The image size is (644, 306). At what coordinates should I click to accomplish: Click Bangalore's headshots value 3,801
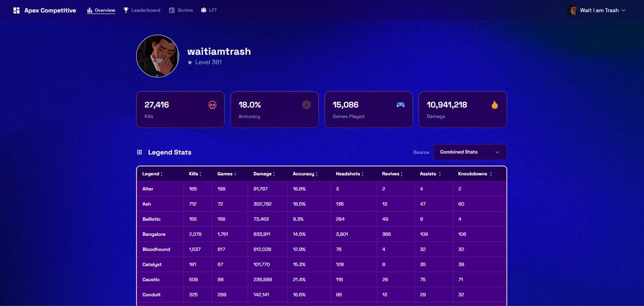tap(342, 234)
